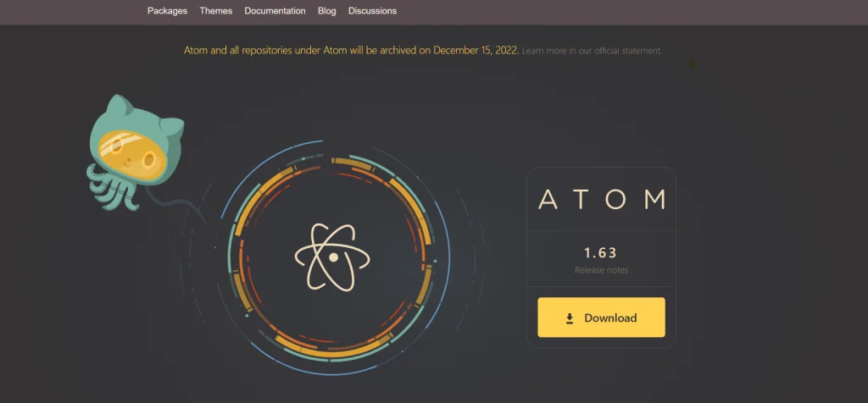Image resolution: width=868 pixels, height=403 pixels.
Task: Visit the Blog from the top navigation
Action: point(326,11)
